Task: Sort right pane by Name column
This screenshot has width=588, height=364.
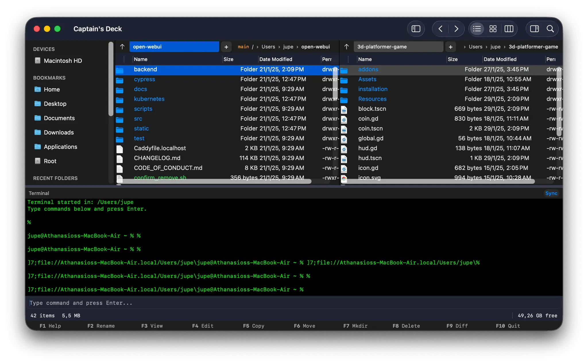Action: point(365,59)
